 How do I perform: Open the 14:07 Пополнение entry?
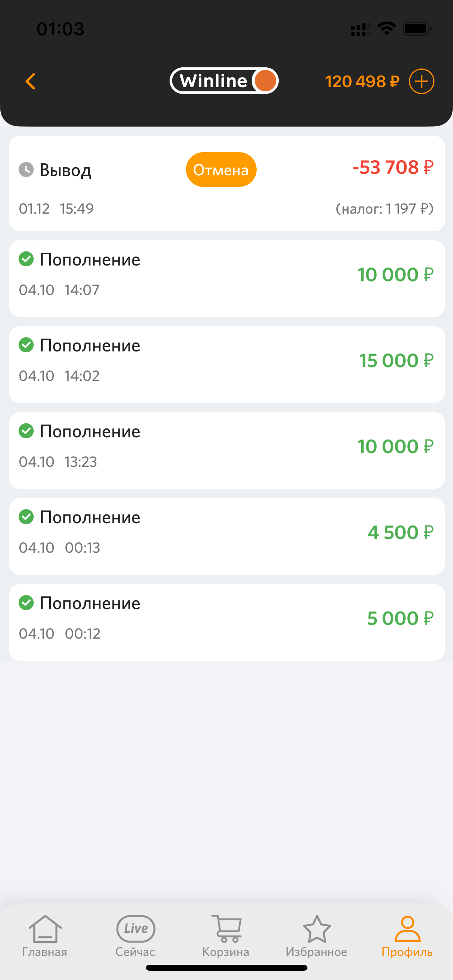[x=227, y=279]
